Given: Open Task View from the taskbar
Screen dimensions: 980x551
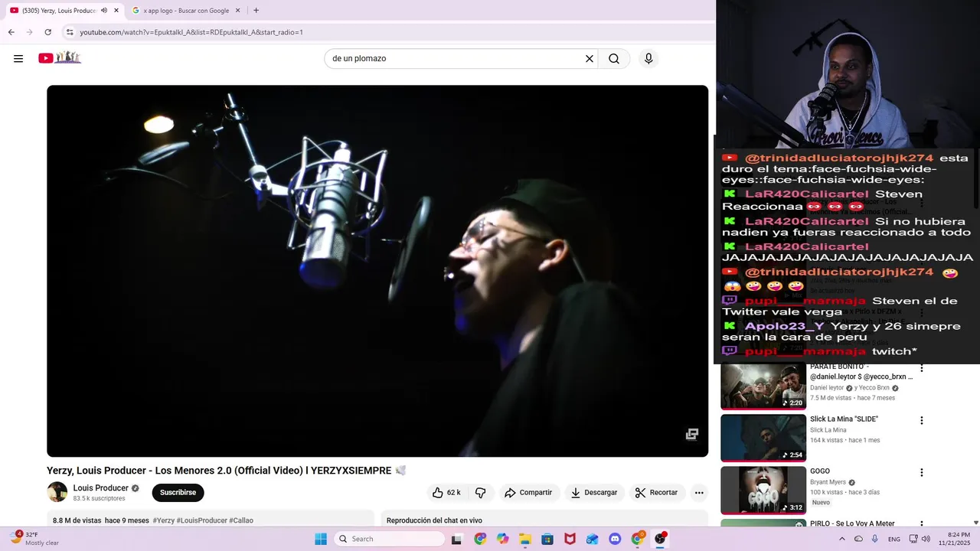Looking at the screenshot, I should tap(457, 539).
